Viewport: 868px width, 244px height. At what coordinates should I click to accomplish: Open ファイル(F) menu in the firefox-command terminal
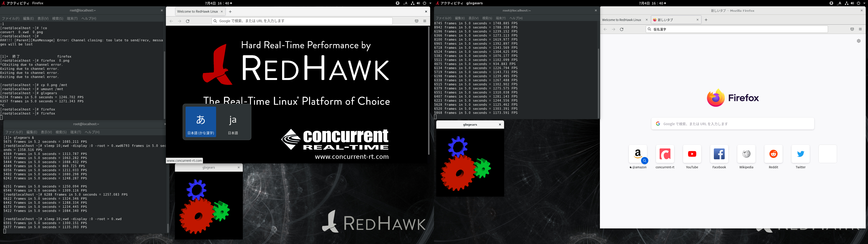pos(10,19)
